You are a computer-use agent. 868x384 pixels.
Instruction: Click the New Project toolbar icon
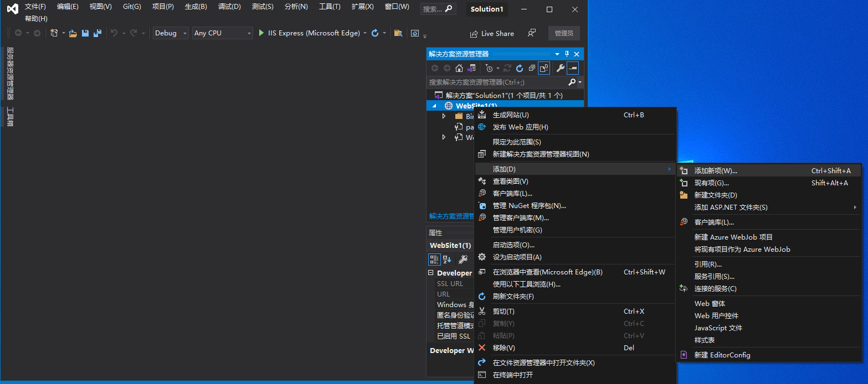(54, 33)
